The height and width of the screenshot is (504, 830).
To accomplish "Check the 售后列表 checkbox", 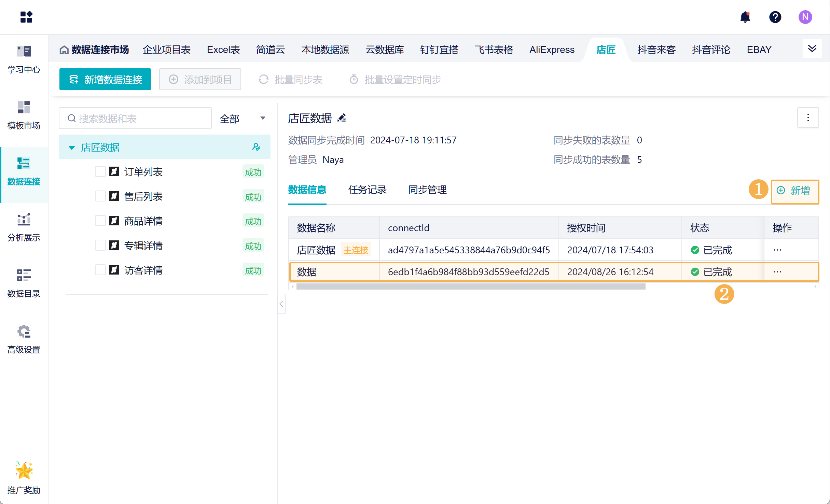I will tap(100, 196).
